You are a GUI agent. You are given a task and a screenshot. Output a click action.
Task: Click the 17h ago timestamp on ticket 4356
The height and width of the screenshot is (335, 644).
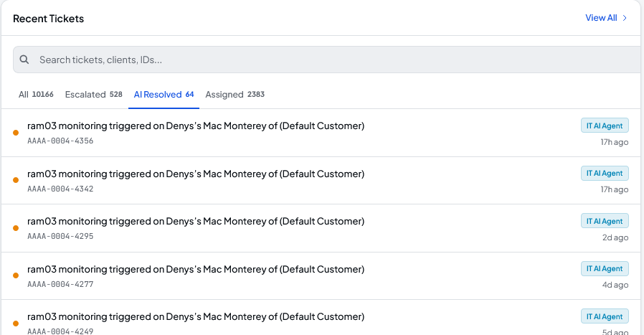point(615,142)
